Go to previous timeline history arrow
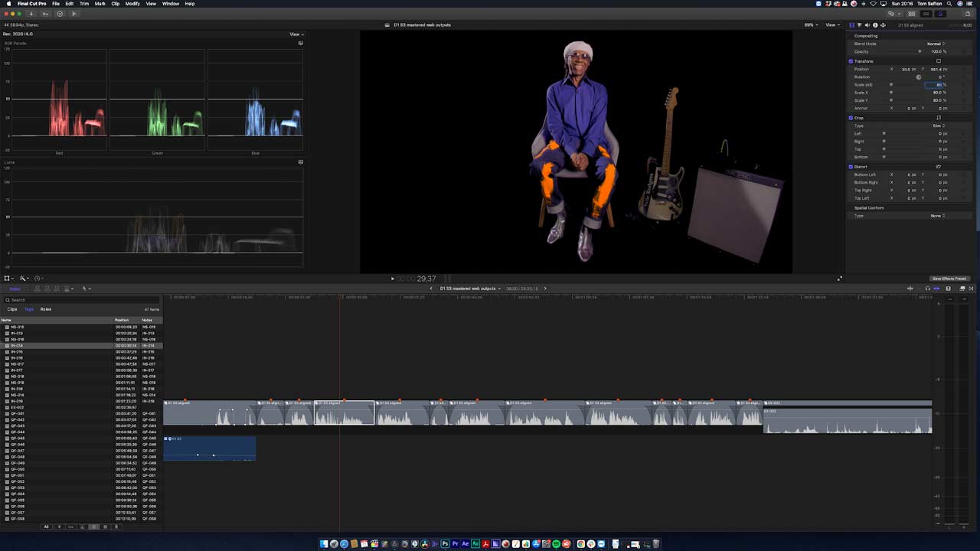Image resolution: width=980 pixels, height=551 pixels. 431,289
